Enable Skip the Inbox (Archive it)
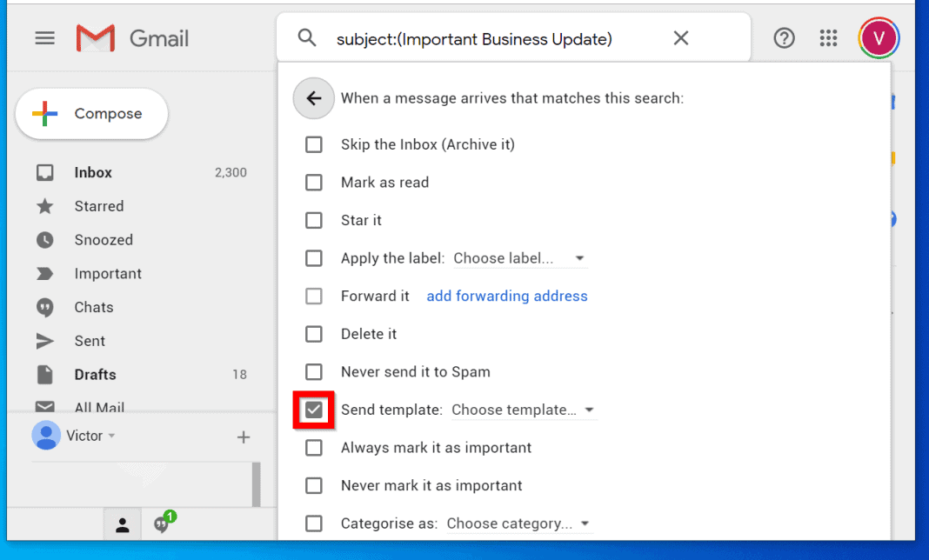The image size is (929, 560). (314, 144)
